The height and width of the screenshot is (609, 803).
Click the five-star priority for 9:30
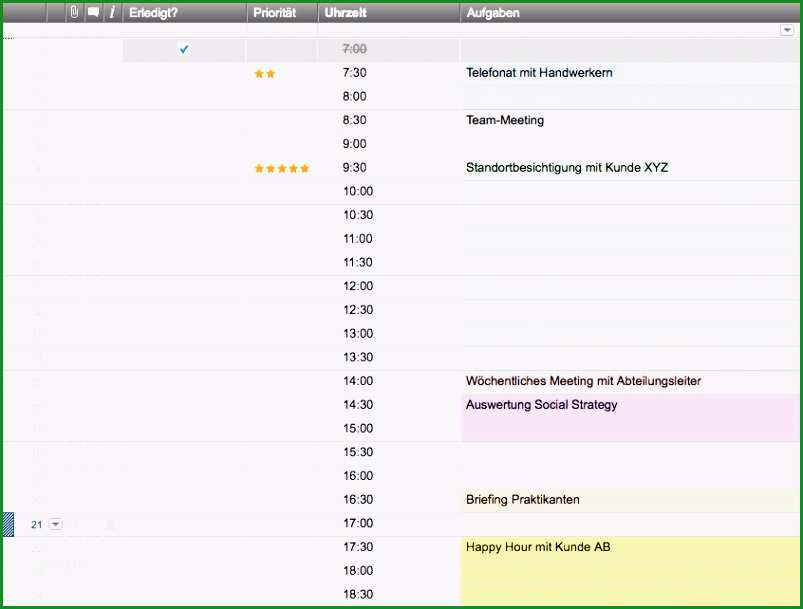pyautogui.click(x=282, y=169)
